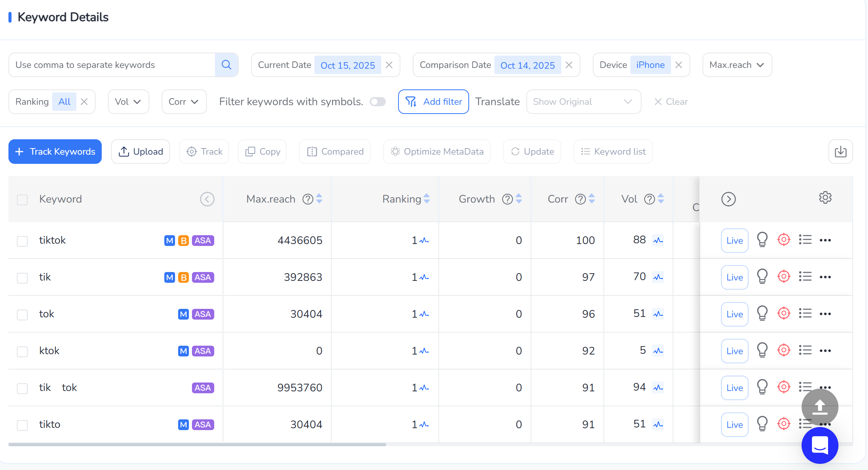This screenshot has height=470, width=868.
Task: Check the tiktok keyword checkbox
Action: tap(22, 241)
